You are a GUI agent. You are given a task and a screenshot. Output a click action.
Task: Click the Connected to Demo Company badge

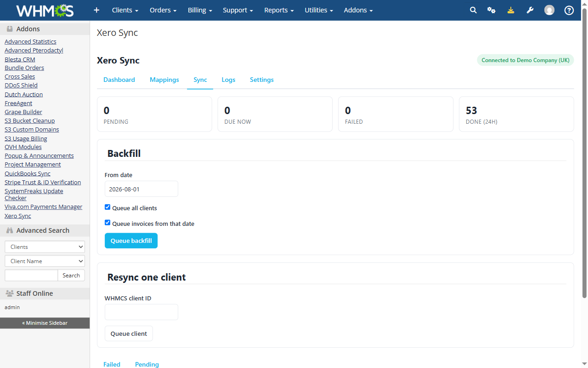tap(526, 60)
